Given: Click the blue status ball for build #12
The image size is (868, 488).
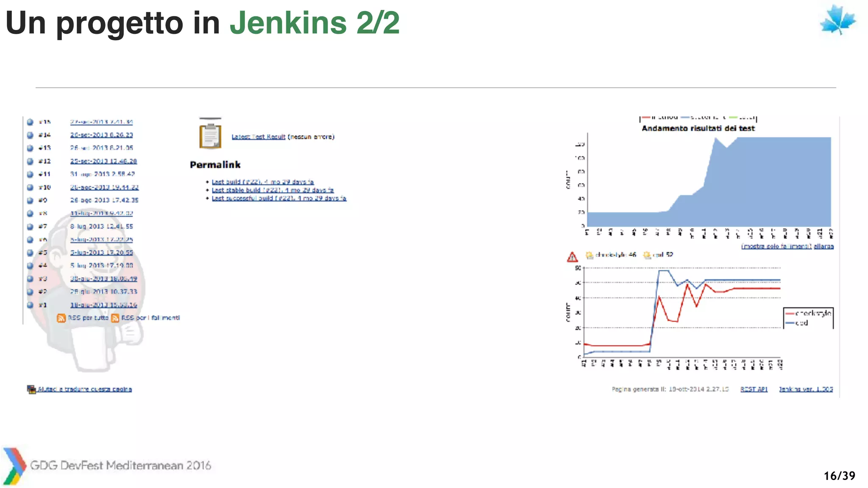Looking at the screenshot, I should [30, 161].
